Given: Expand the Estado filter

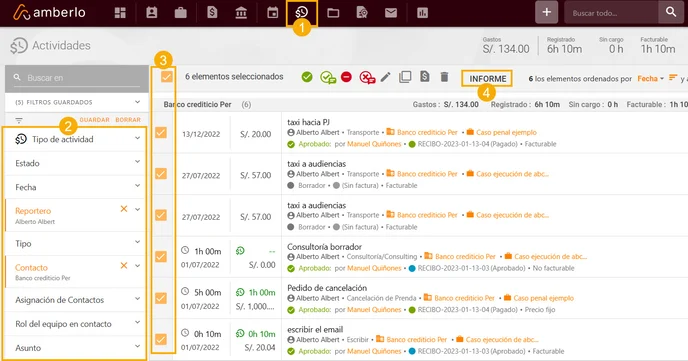Looking at the screenshot, I should point(75,163).
